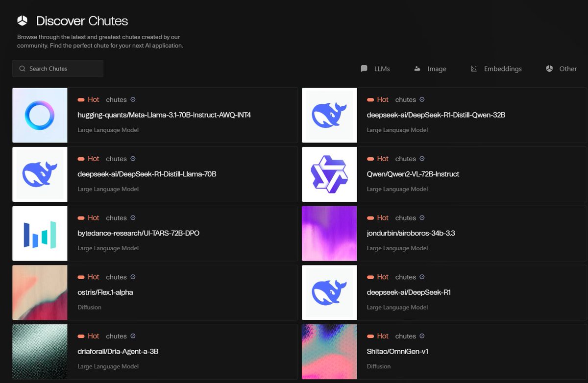
Task: Click the verified badge on the airoboros-34b-3.3 card
Action: [x=422, y=218]
